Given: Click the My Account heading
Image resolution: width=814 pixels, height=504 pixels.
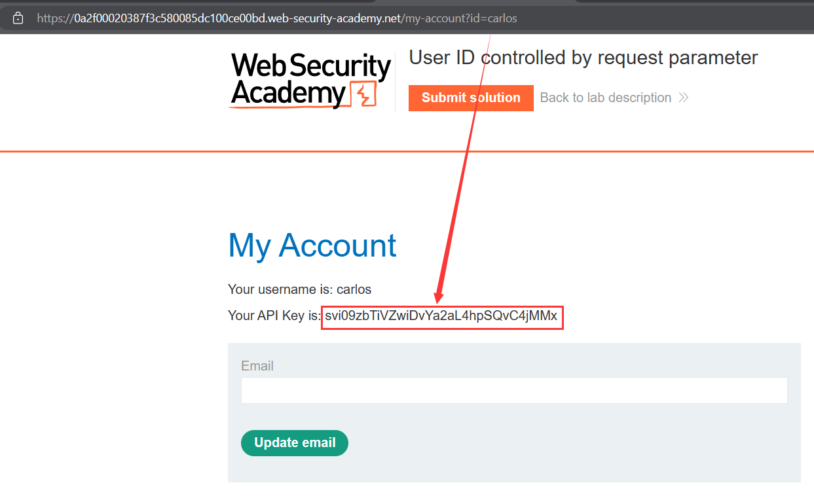Looking at the screenshot, I should point(312,246).
